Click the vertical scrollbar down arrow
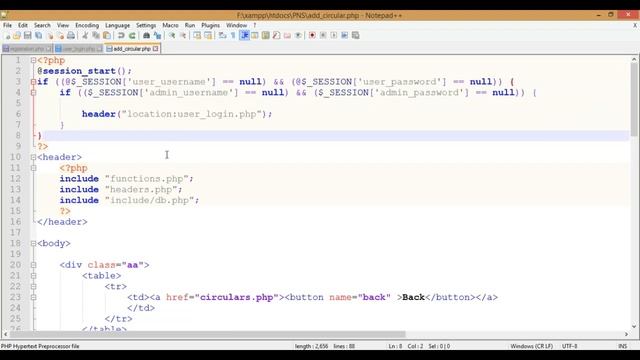The image size is (640, 360). (634, 326)
